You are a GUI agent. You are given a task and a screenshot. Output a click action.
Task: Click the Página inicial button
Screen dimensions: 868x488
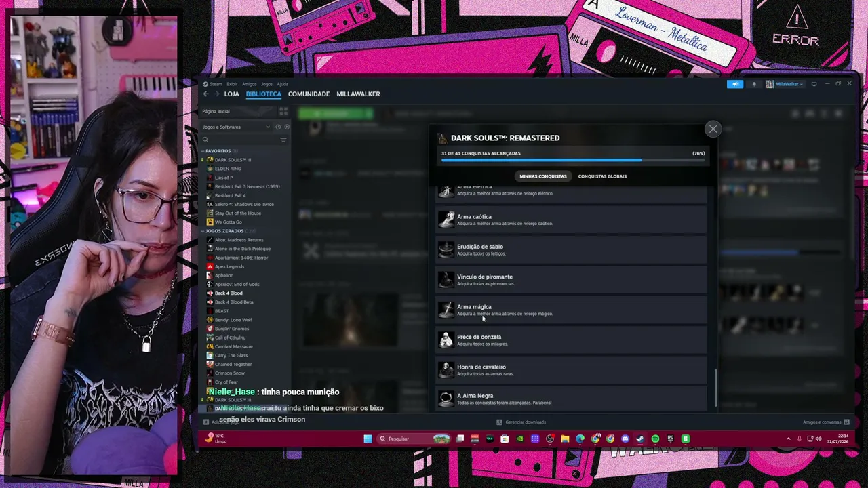(237, 111)
